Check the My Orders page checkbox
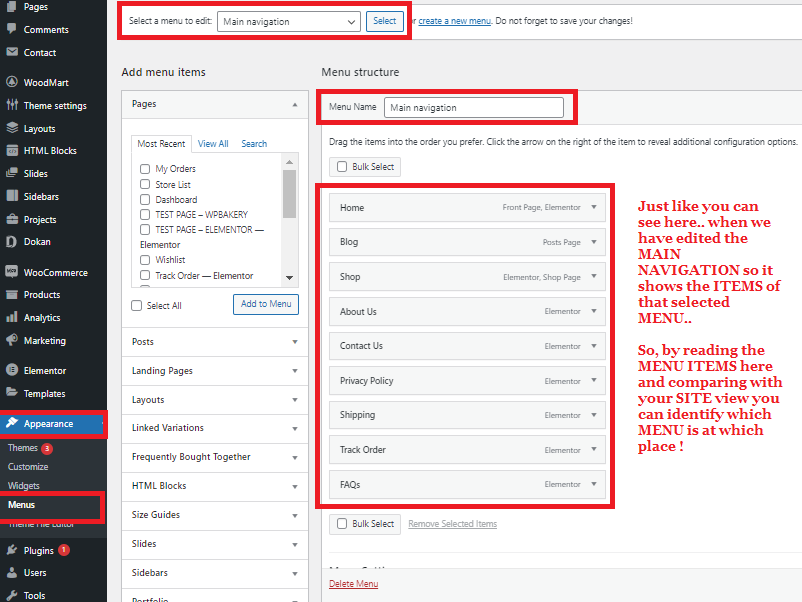This screenshot has height=602, width=802. tap(145, 169)
